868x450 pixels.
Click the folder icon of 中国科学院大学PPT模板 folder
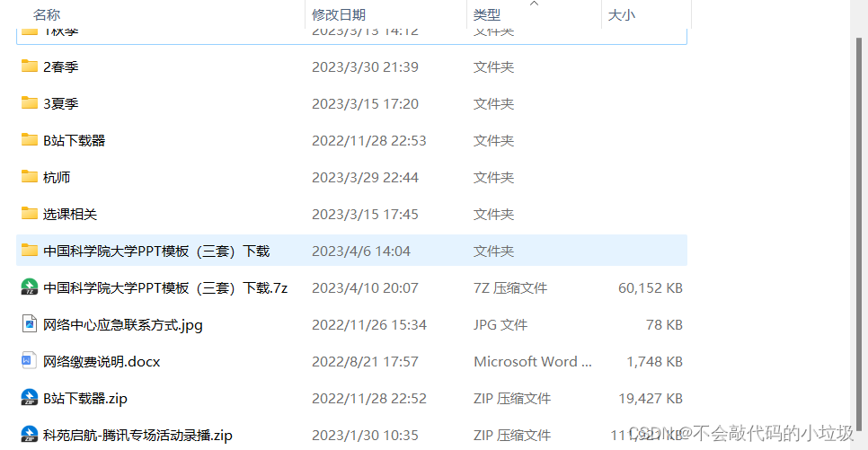pos(30,251)
